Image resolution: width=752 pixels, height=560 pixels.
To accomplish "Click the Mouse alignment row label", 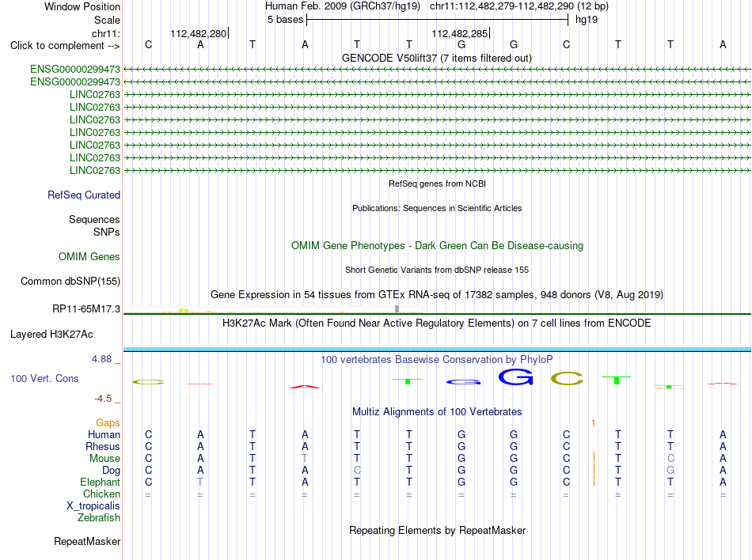I will [104, 459].
